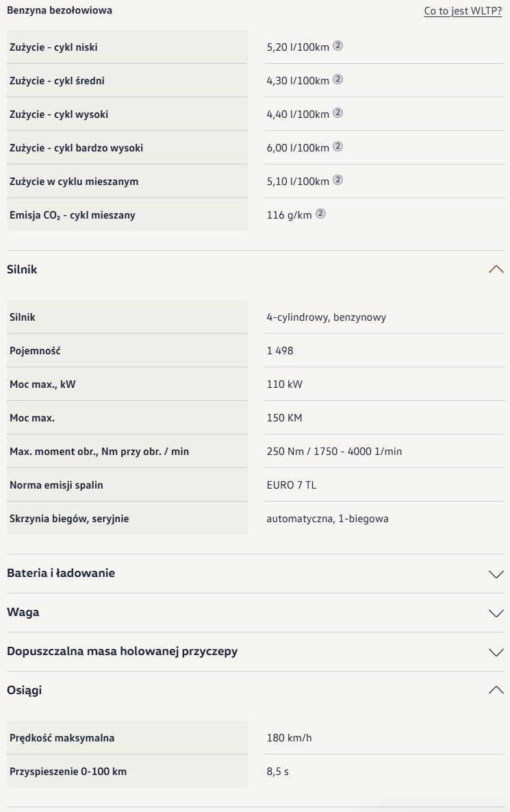510x812 pixels.
Task: Click the Osiągi heading text
Action: pos(25,690)
